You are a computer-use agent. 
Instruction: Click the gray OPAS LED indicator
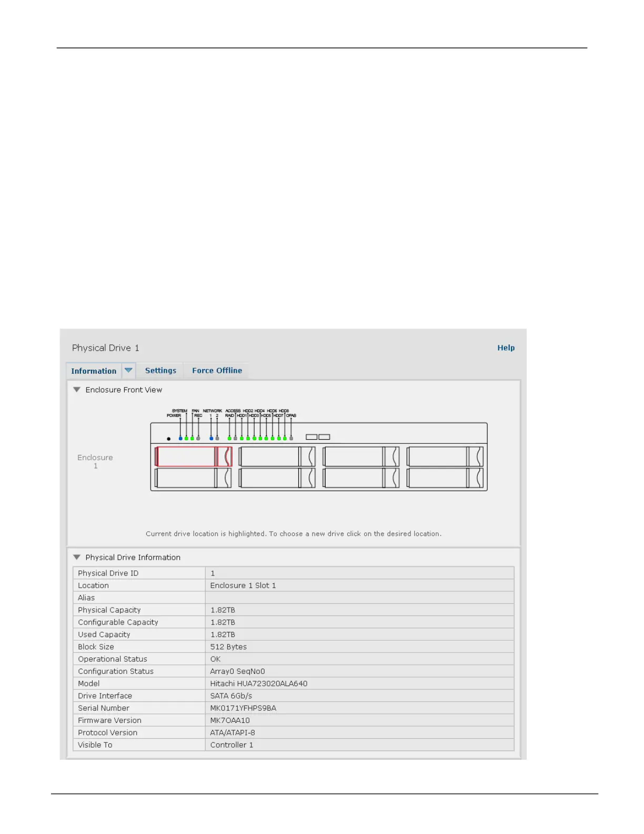coord(291,438)
